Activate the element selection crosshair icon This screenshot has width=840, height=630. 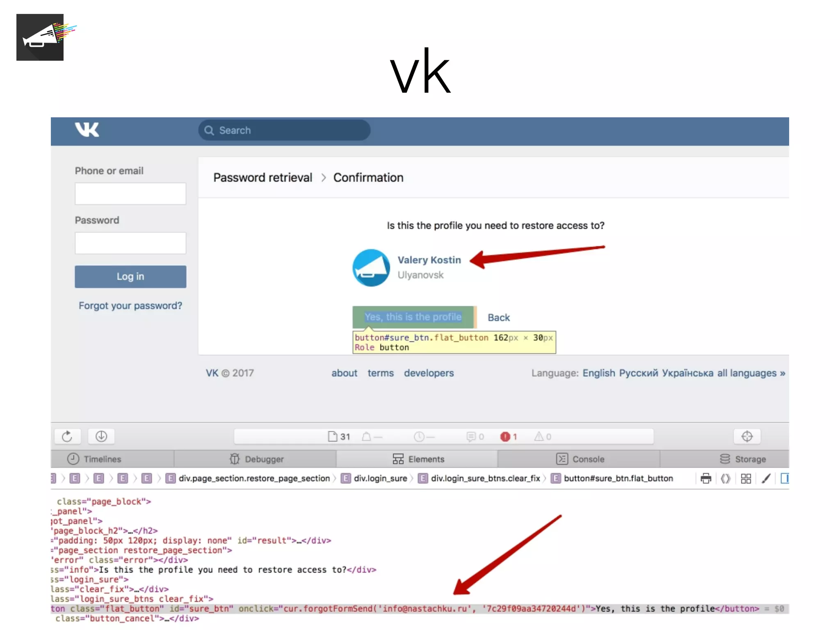(747, 436)
